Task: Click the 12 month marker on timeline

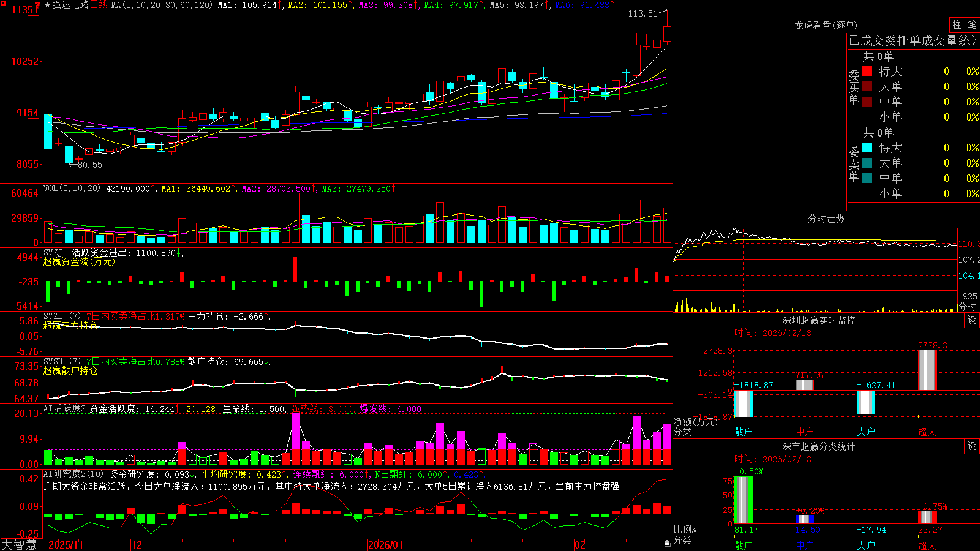Action: pyautogui.click(x=137, y=545)
